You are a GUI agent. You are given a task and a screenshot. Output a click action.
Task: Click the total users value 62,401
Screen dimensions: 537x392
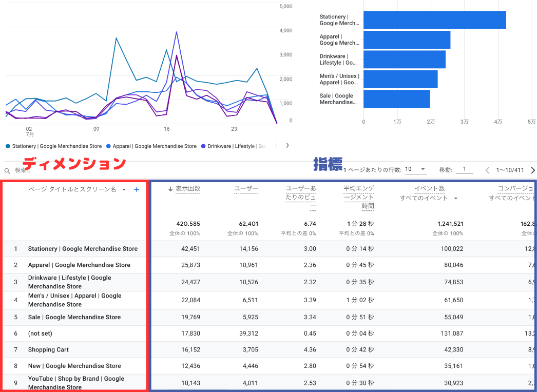coord(248,224)
